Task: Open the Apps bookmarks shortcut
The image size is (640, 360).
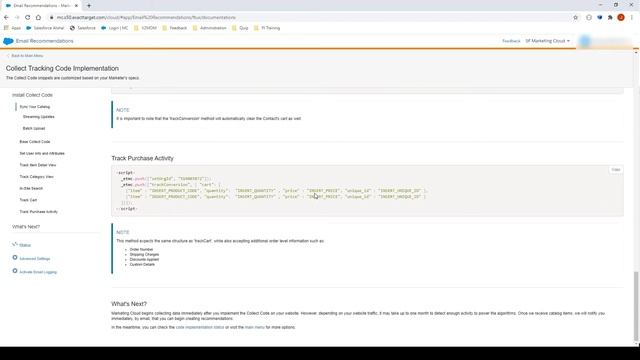Action: pos(12,28)
